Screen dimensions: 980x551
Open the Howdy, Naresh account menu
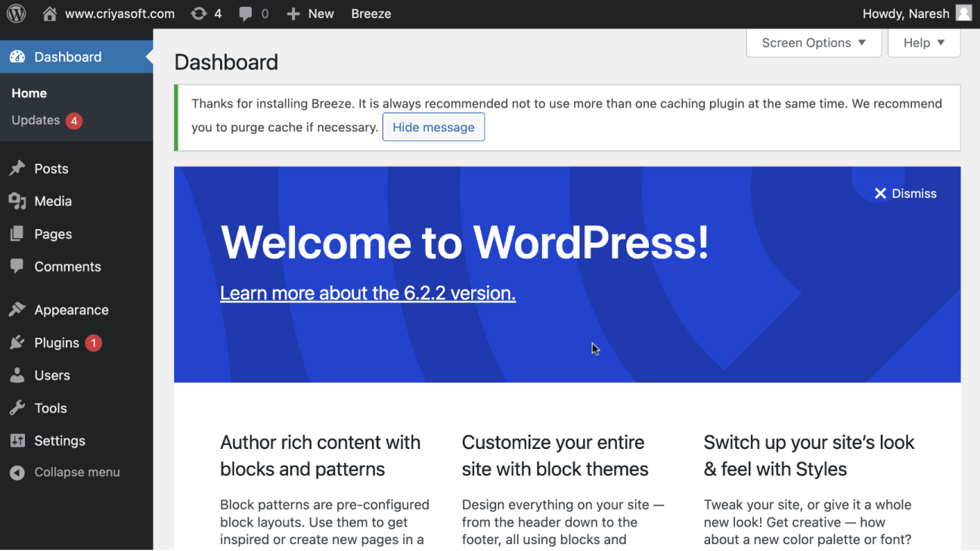tap(916, 14)
